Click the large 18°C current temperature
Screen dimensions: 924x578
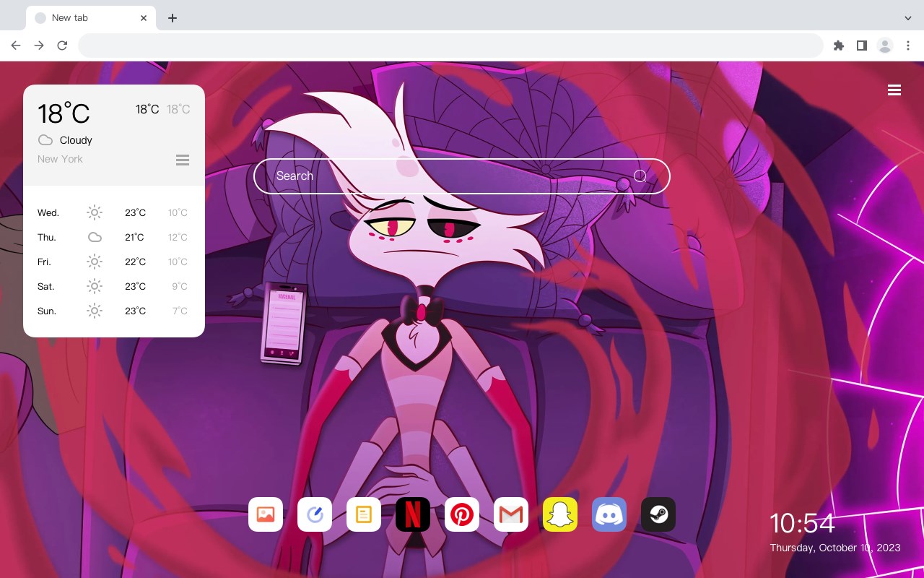pos(64,113)
